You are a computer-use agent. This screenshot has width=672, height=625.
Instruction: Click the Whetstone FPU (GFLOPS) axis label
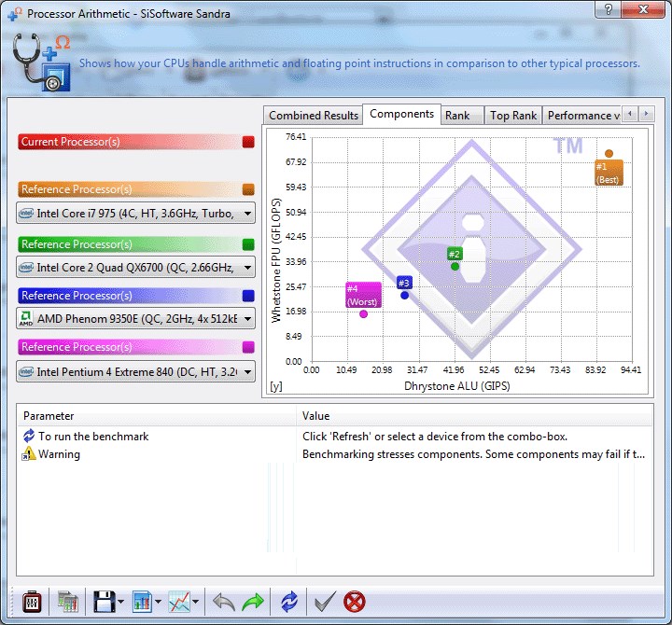[276, 260]
